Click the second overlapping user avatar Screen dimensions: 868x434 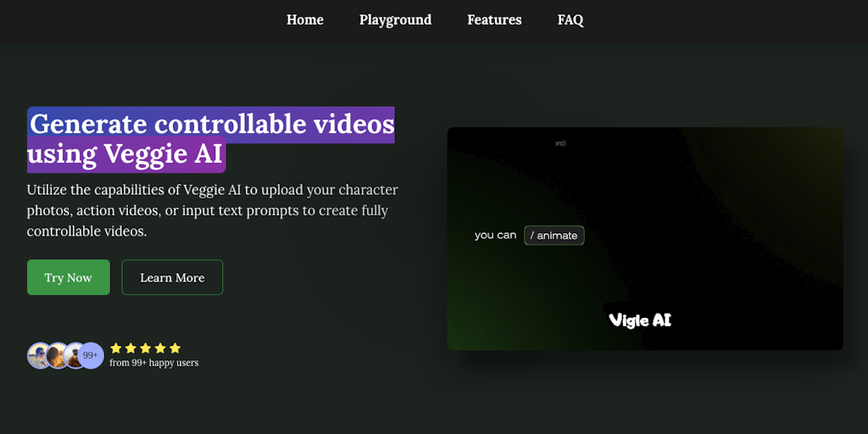click(57, 355)
